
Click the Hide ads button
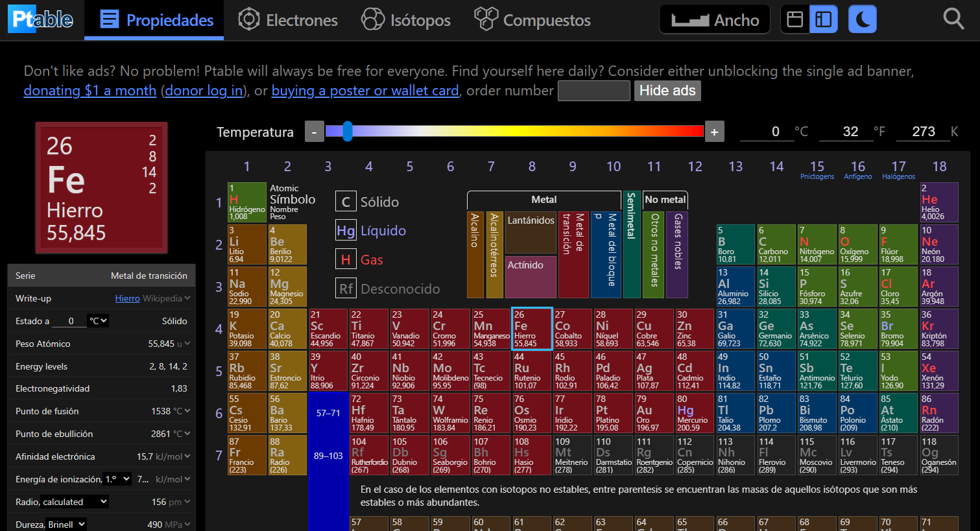667,91
